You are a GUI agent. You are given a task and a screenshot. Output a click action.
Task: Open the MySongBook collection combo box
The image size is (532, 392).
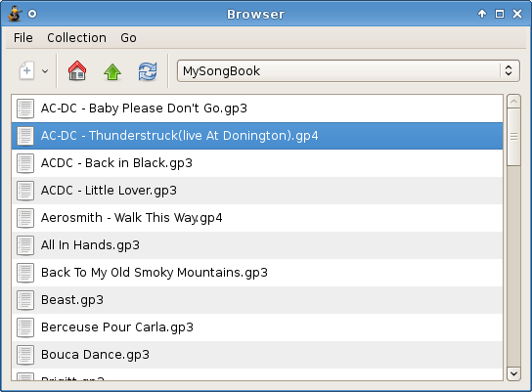tap(348, 70)
